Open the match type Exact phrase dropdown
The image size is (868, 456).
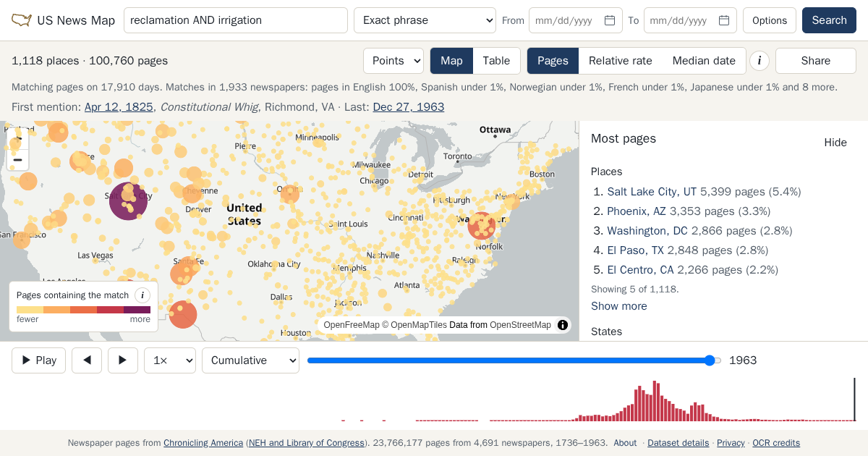click(x=425, y=20)
